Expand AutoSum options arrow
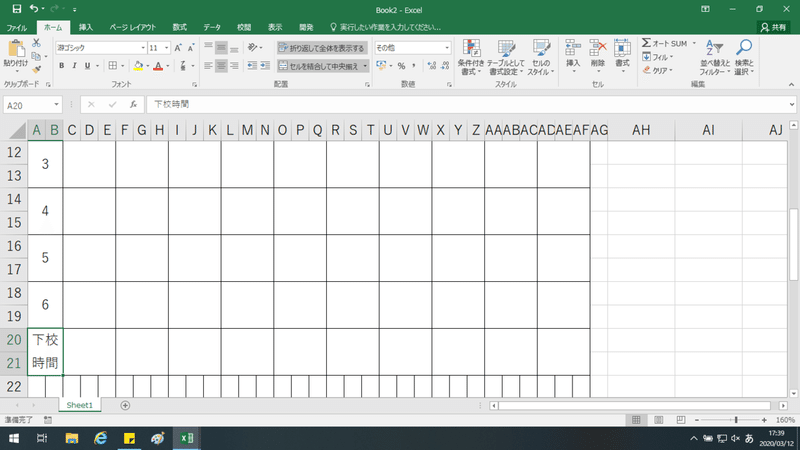This screenshot has height=450, width=800. 694,43
